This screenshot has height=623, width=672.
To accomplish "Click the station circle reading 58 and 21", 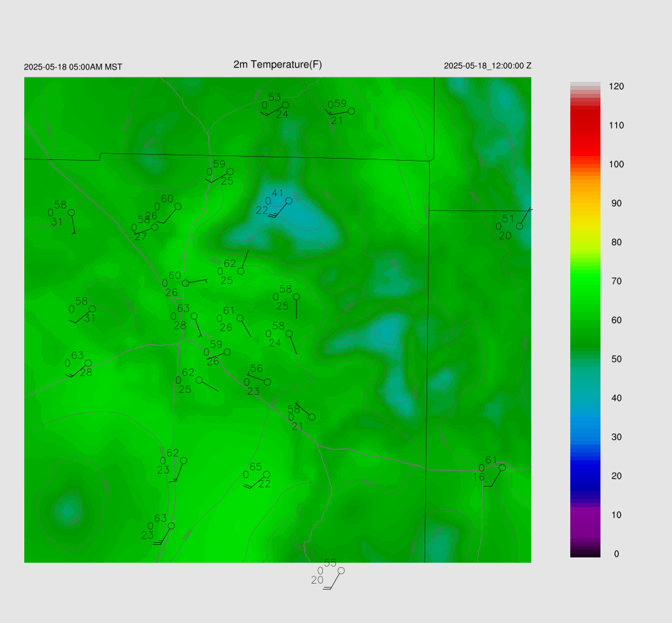I will (x=312, y=417).
